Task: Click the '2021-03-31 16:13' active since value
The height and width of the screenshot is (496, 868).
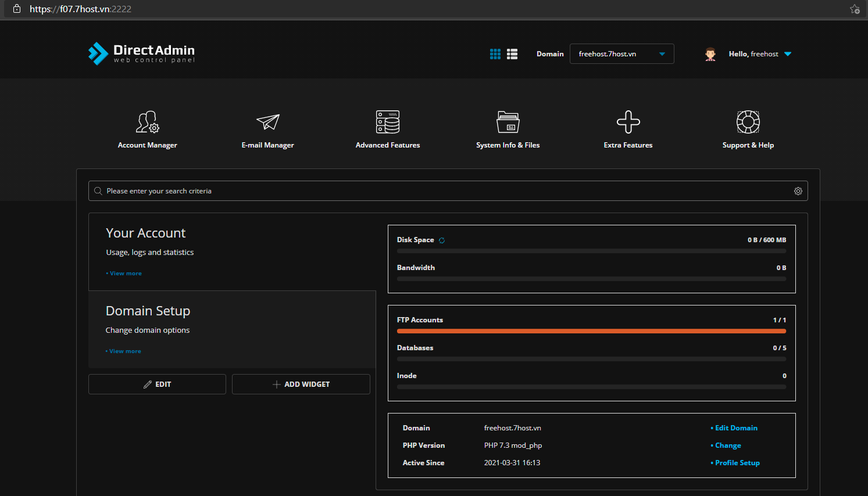Action: pyautogui.click(x=512, y=463)
